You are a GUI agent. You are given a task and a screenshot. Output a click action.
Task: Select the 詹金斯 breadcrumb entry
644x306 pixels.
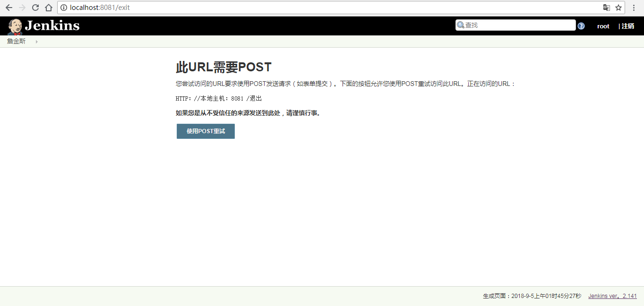click(16, 41)
